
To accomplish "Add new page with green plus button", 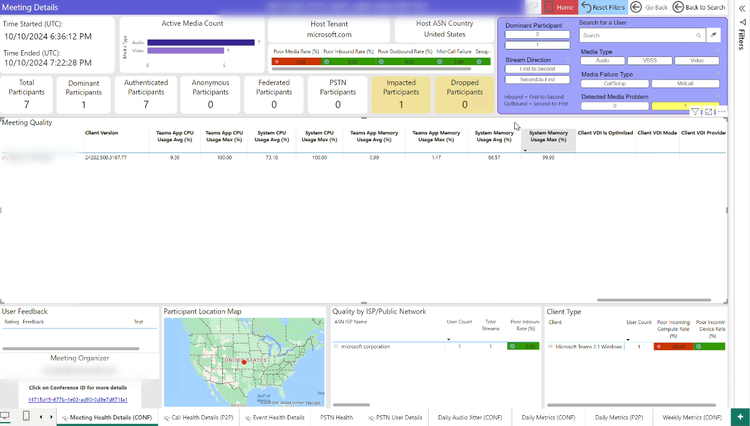I will (x=738, y=416).
